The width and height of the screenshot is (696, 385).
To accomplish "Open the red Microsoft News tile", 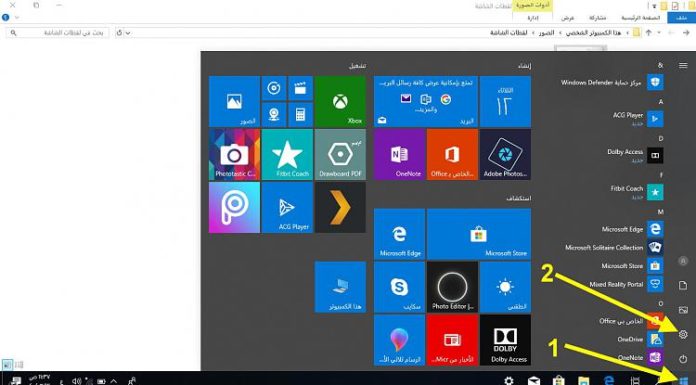I will [452, 340].
